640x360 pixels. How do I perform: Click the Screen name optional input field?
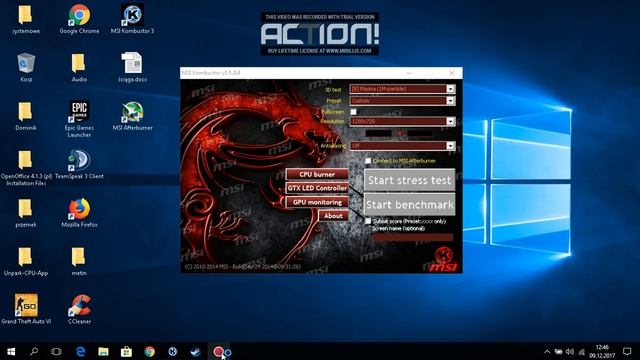(413, 237)
